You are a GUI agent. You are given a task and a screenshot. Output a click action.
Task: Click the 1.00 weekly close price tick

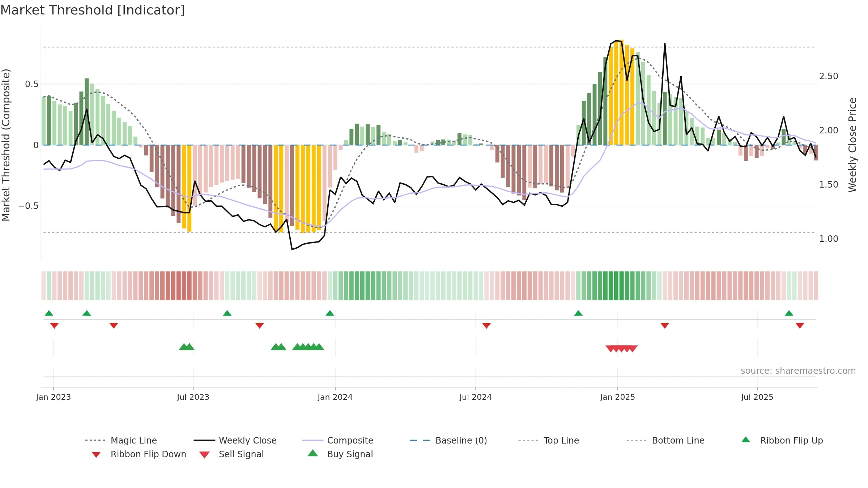[829, 239]
